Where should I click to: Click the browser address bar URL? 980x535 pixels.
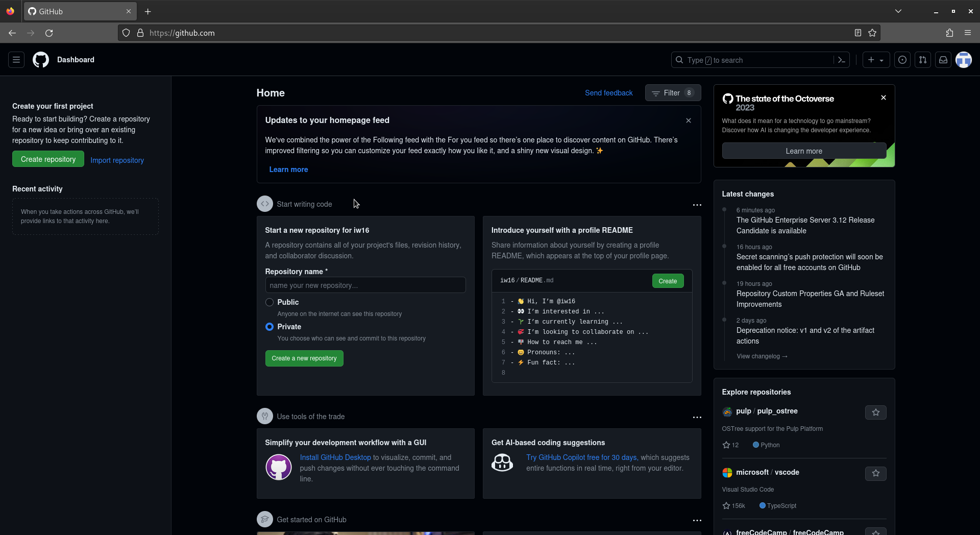tap(182, 33)
